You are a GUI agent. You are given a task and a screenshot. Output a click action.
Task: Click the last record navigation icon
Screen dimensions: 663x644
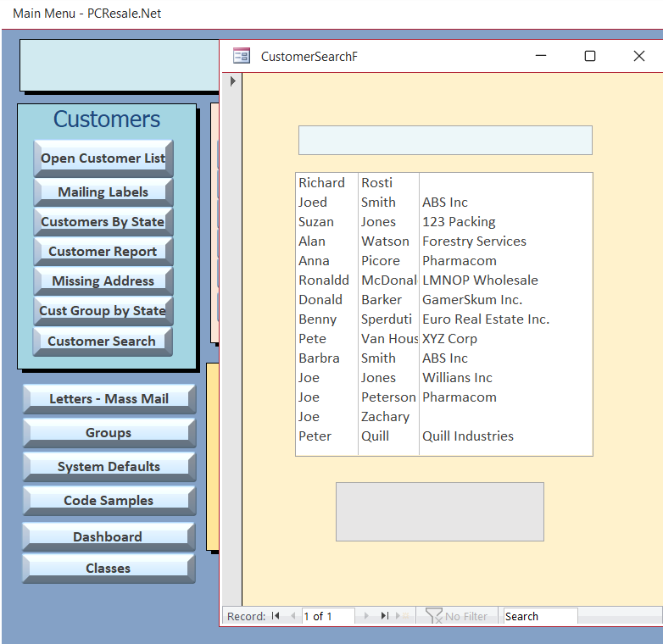pos(384,616)
